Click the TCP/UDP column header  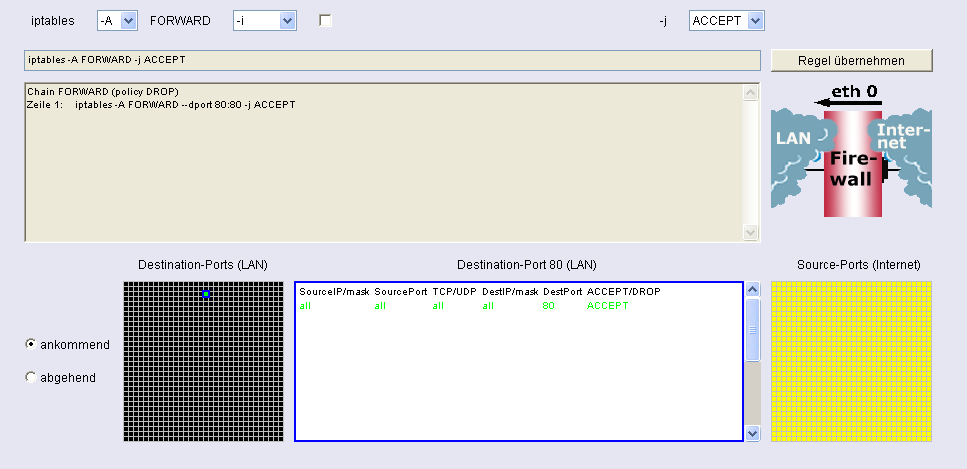[x=455, y=291]
